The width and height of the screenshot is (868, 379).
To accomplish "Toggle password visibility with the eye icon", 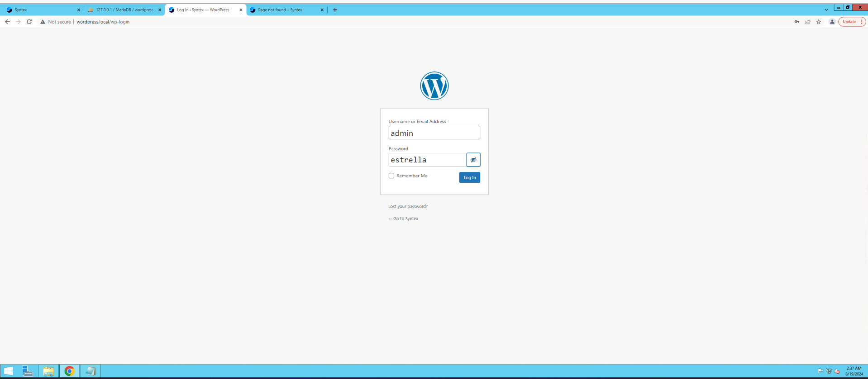I will coord(473,160).
